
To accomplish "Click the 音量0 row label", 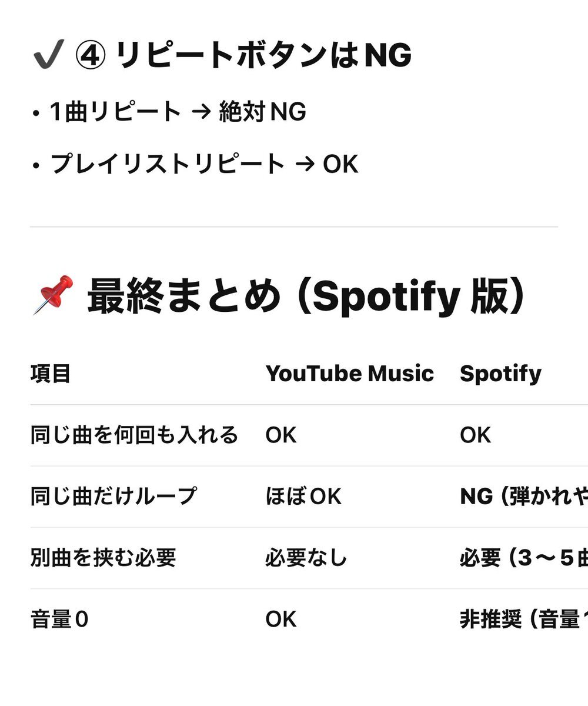I will [x=59, y=620].
